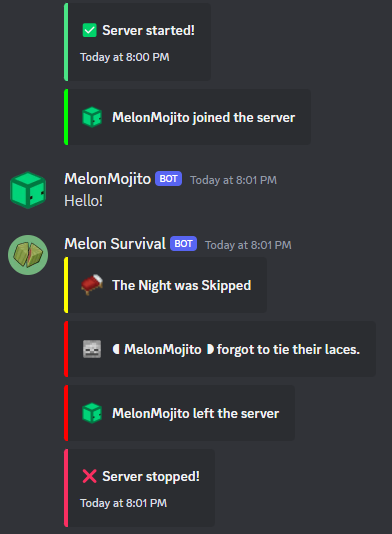392x534 pixels.
Task: Click the MelonMojito joined the server embed
Action: [188, 117]
